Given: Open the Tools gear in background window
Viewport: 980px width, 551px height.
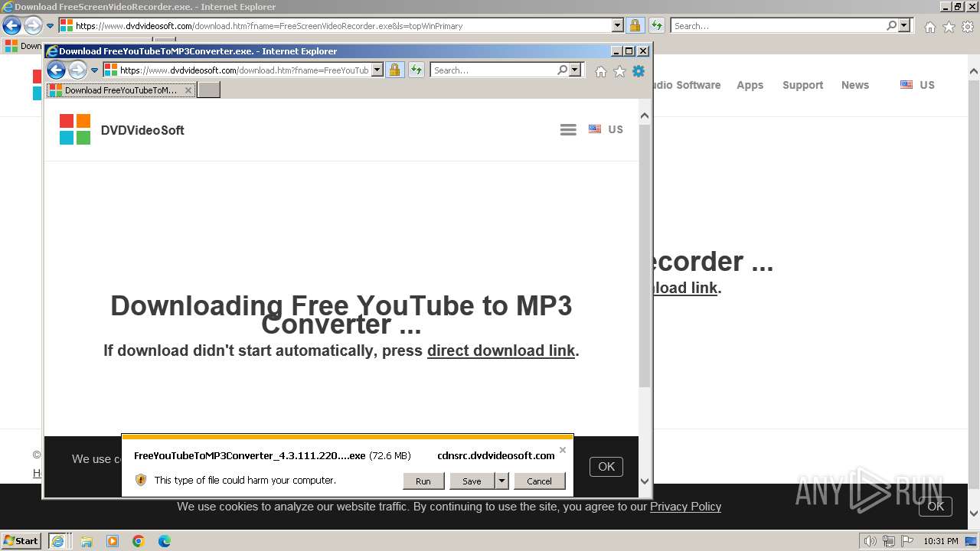Looking at the screenshot, I should pyautogui.click(x=968, y=27).
